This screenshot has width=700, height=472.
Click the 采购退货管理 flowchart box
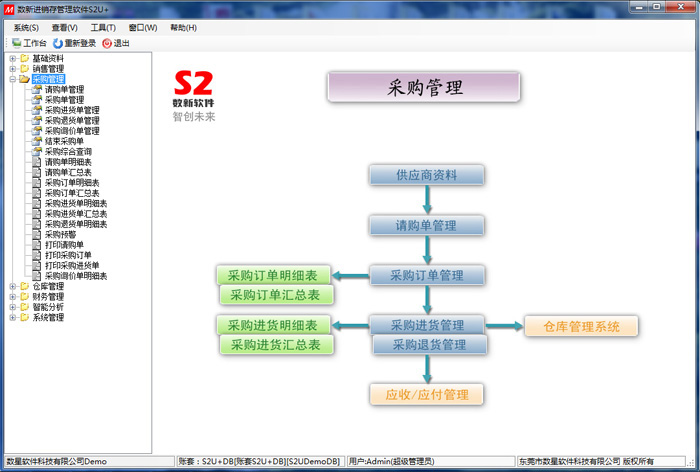429,345
